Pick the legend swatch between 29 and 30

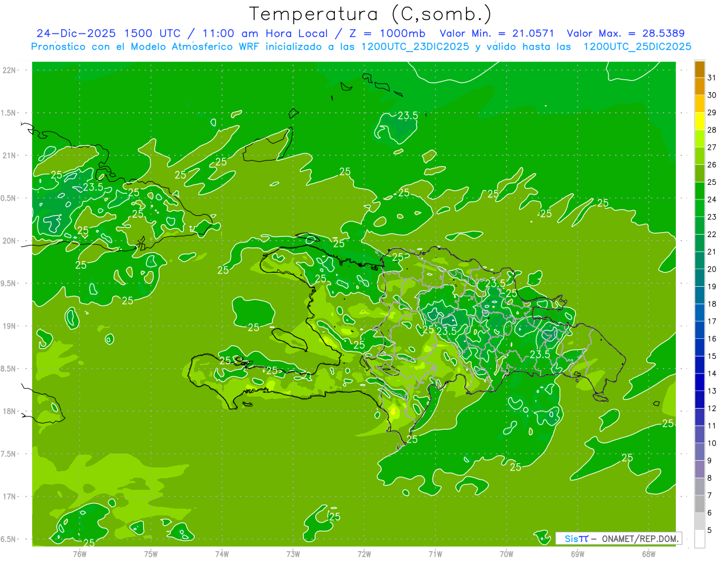(699, 104)
